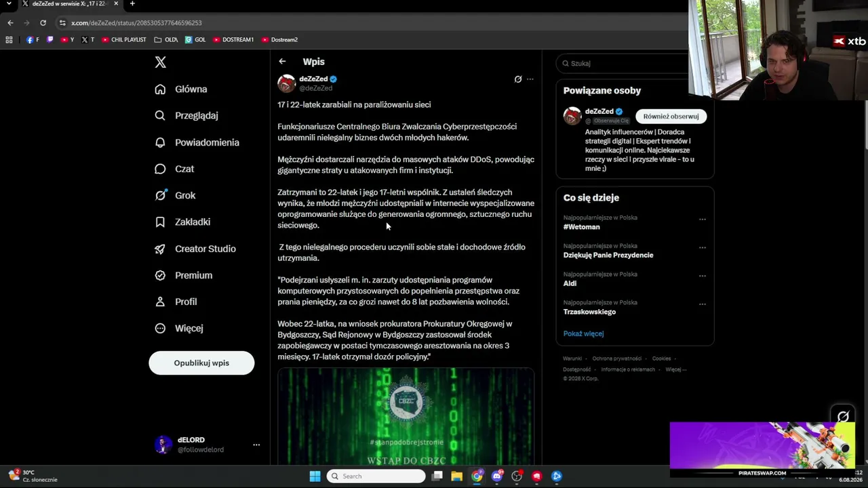This screenshot has height=488, width=868.
Task: Open the GOL bookmark
Action: pyautogui.click(x=195, y=40)
